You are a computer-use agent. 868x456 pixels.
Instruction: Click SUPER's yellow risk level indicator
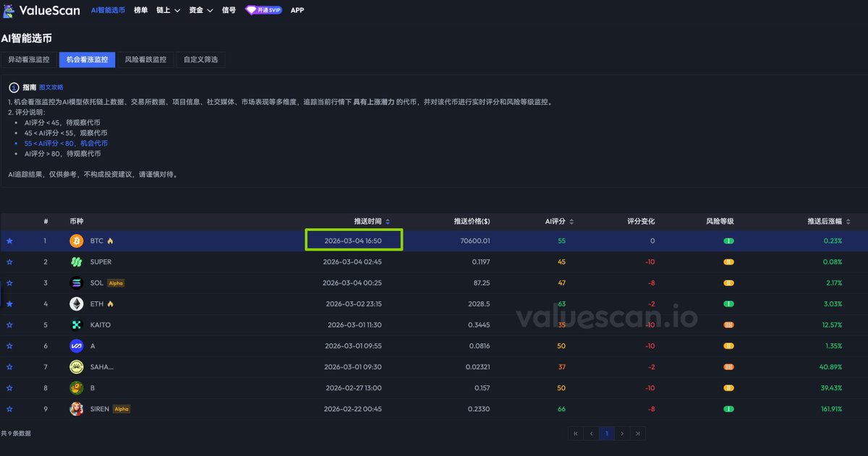(x=728, y=262)
